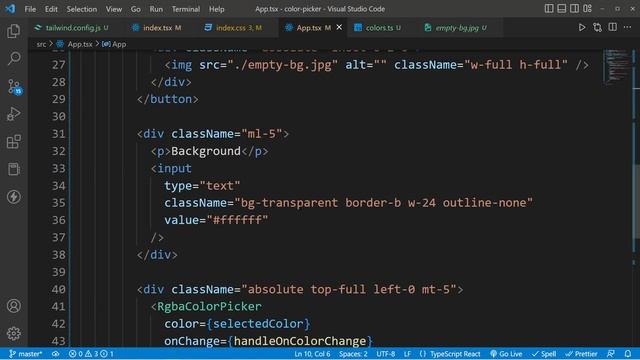Place cursor on RgbaColorPicker tag
The height and width of the screenshot is (360, 640).
[209, 307]
